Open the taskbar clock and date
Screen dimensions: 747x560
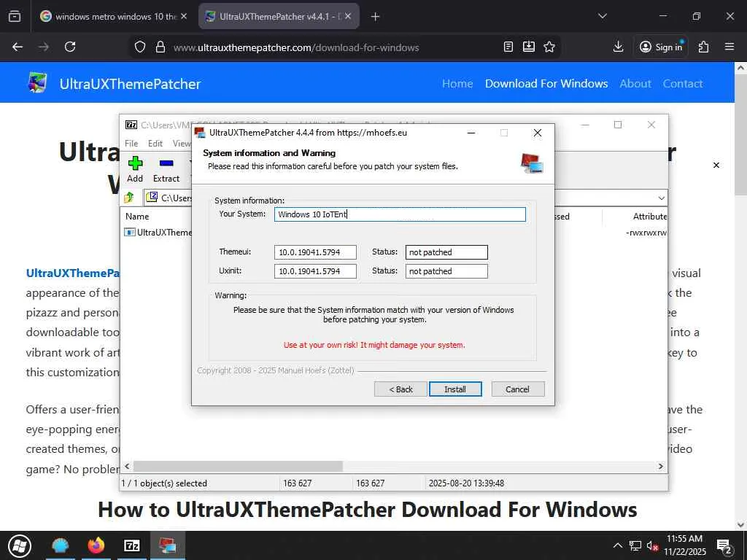click(684, 545)
